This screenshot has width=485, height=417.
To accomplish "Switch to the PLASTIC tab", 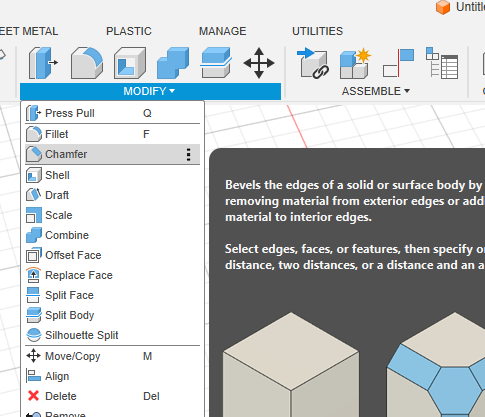I will coord(129,31).
